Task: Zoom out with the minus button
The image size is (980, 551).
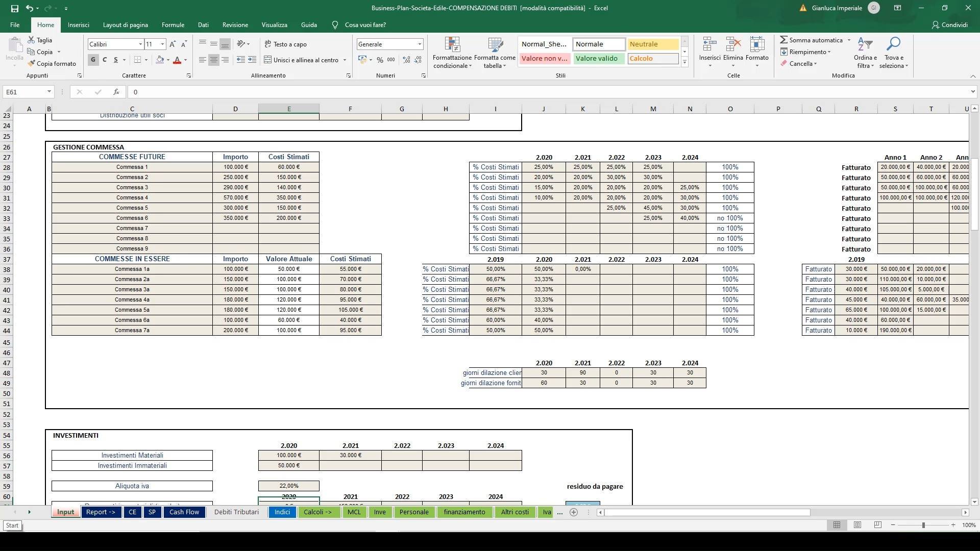Action: point(893,525)
